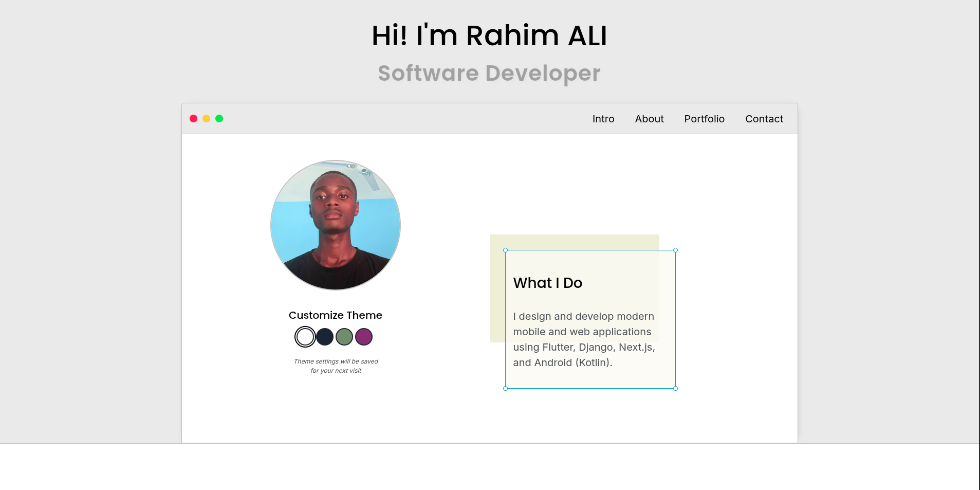Image resolution: width=980 pixels, height=490 pixels.
Task: Click the top-right selection handle of the card
Action: click(x=675, y=250)
